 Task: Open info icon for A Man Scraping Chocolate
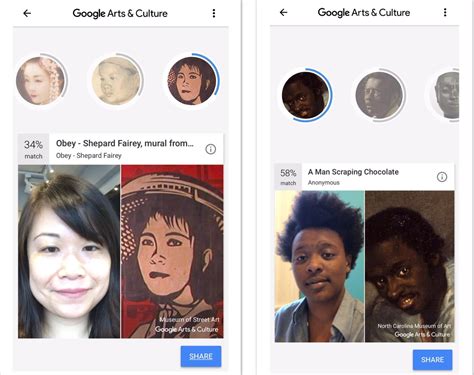pyautogui.click(x=442, y=177)
